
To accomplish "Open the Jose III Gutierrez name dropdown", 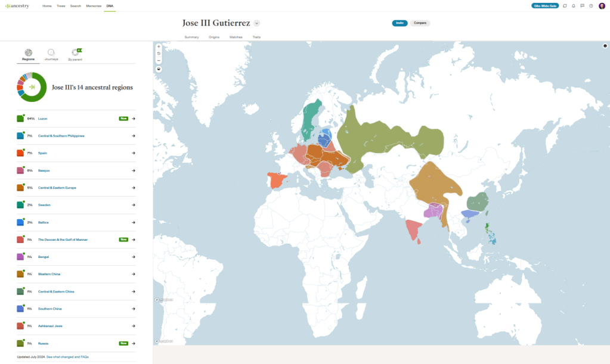I will (256, 23).
